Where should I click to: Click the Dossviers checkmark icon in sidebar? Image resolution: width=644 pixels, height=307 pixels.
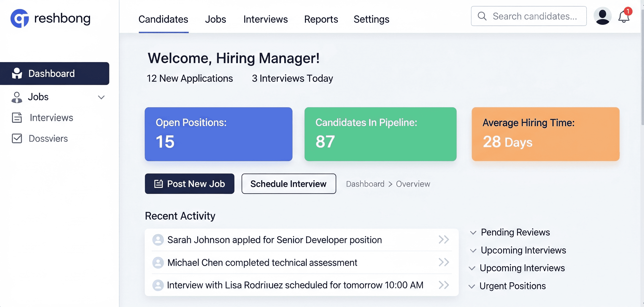[x=17, y=138]
